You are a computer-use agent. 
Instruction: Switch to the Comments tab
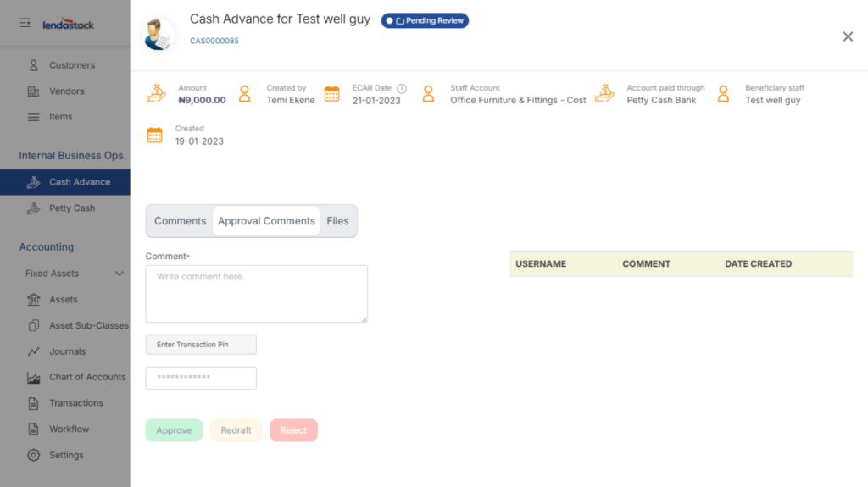tap(180, 221)
